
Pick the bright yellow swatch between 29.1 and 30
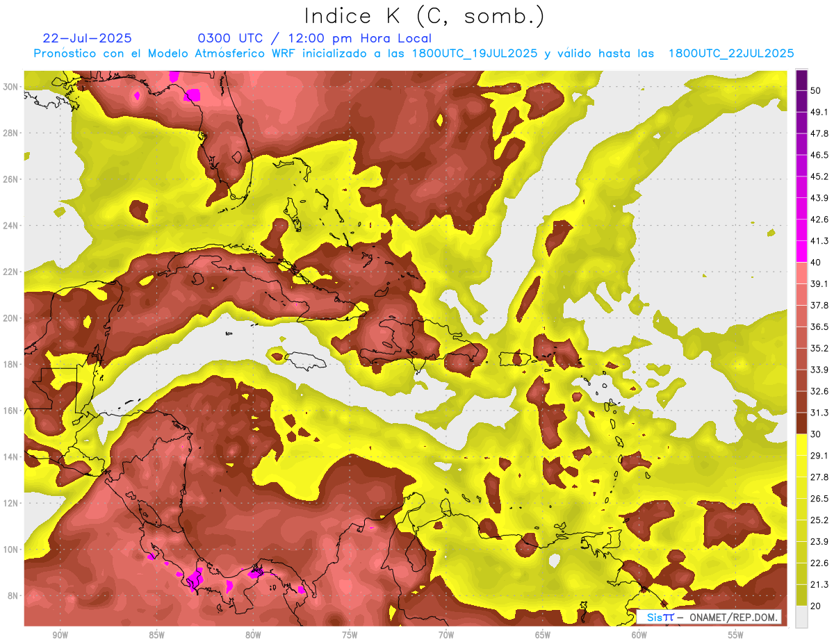click(801, 445)
